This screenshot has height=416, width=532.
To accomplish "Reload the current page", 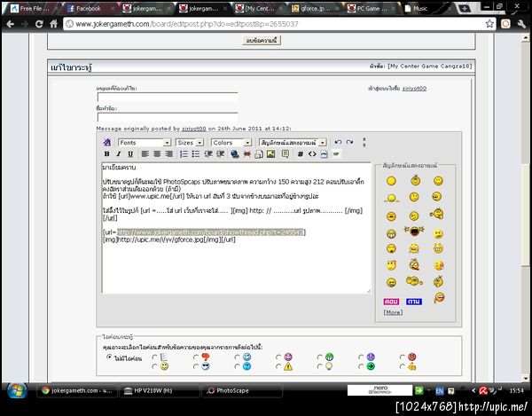I will (39, 24).
